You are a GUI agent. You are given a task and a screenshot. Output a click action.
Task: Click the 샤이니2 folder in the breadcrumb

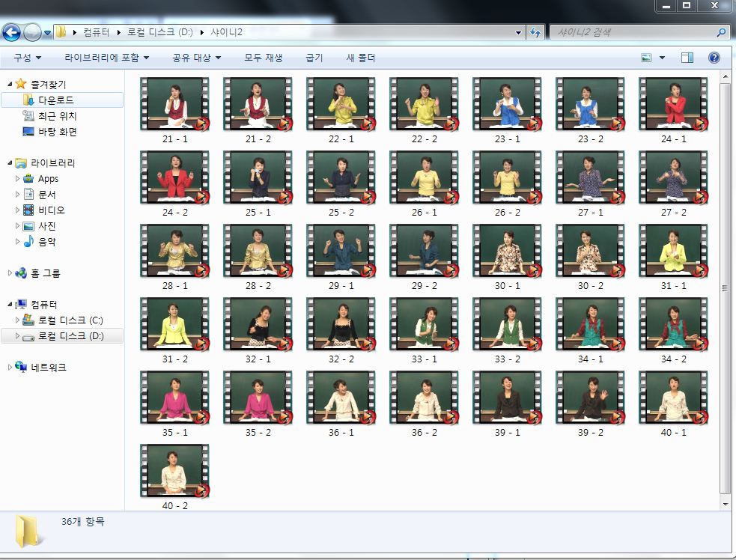pyautogui.click(x=226, y=32)
